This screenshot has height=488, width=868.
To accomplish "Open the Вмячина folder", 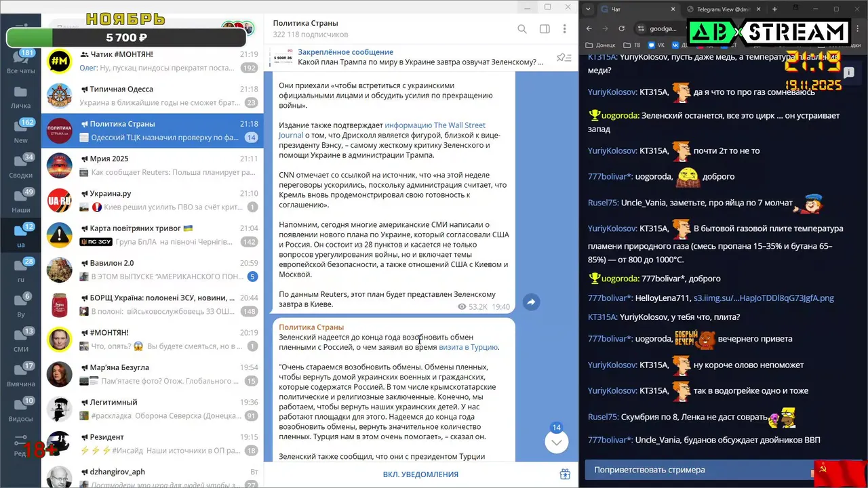I will 21,375.
